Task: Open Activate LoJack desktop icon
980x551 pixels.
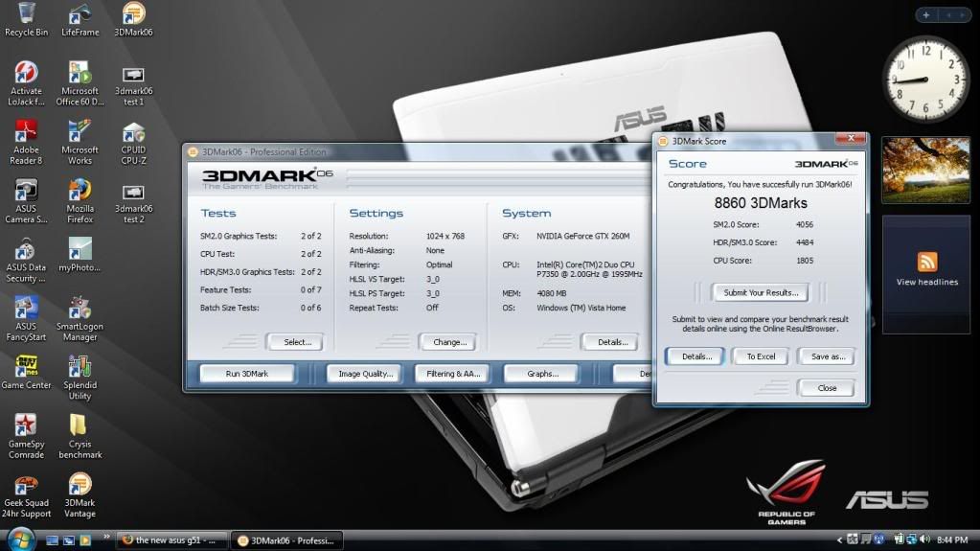Action: pos(26,83)
